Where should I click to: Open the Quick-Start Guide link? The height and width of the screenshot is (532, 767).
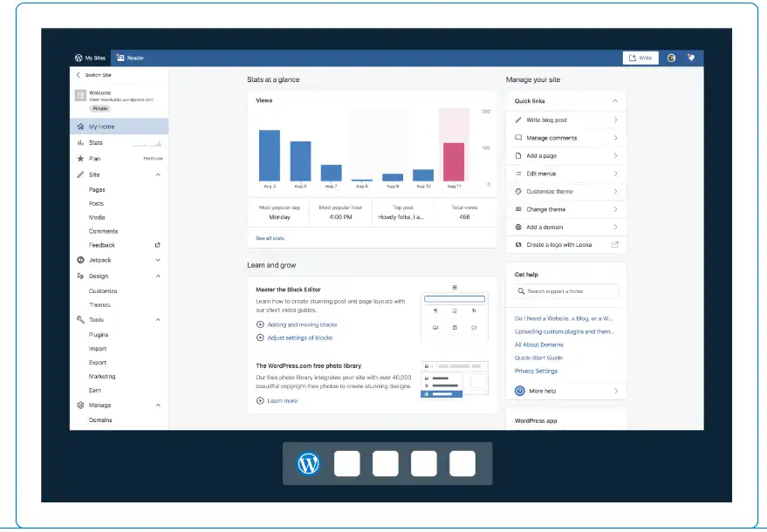(538, 358)
